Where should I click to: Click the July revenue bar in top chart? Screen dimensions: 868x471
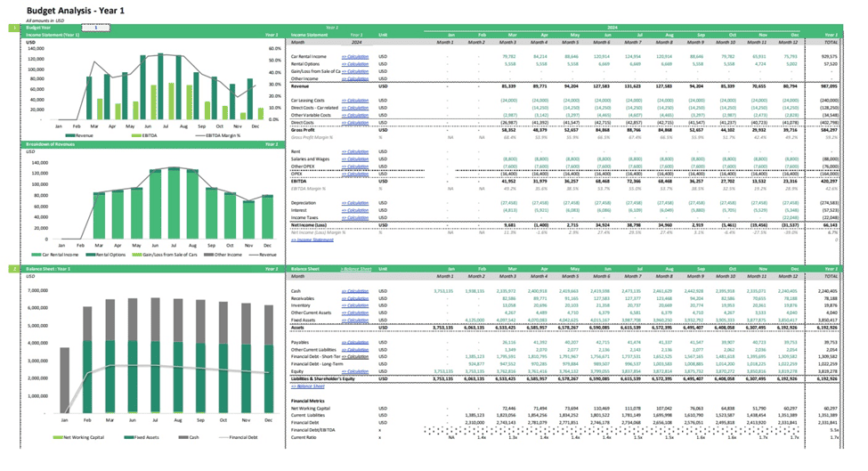coord(160,86)
